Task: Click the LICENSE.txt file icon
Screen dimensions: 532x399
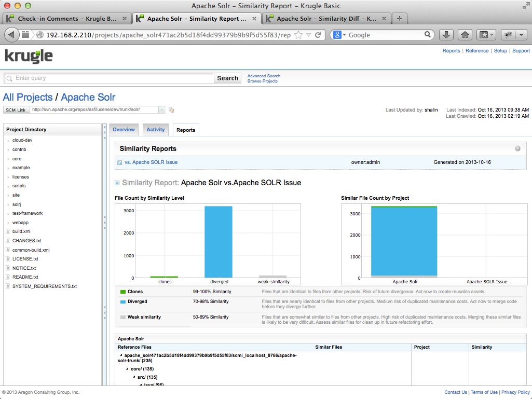Action: click(x=8, y=259)
